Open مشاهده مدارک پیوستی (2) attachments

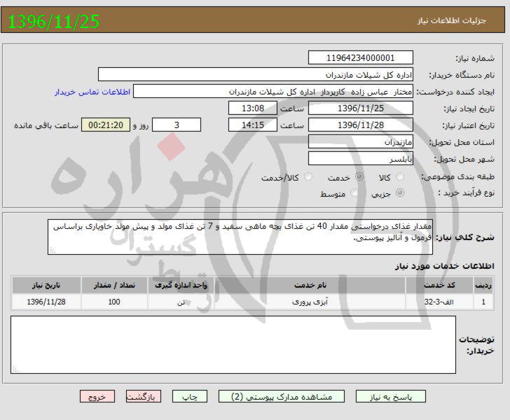tap(282, 397)
